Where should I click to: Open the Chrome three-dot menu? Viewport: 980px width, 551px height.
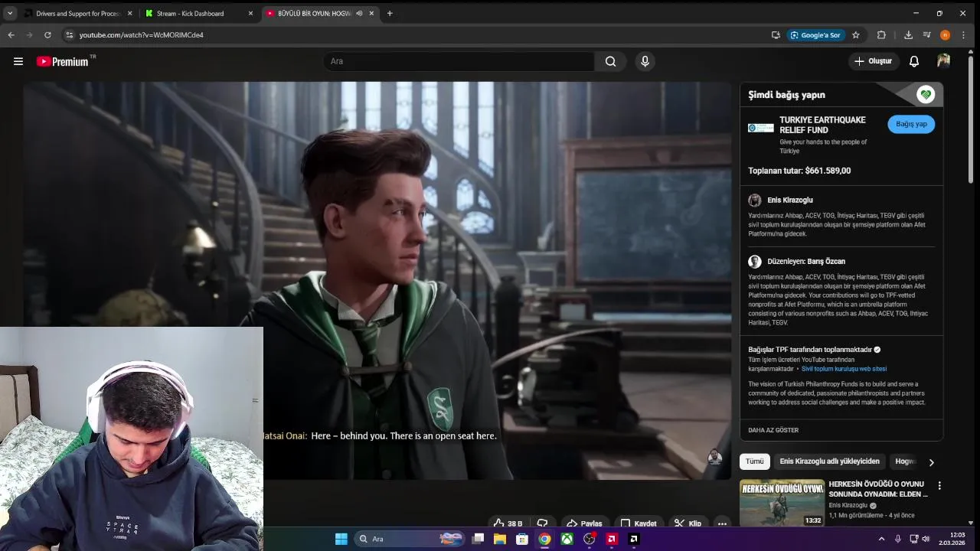pyautogui.click(x=963, y=35)
